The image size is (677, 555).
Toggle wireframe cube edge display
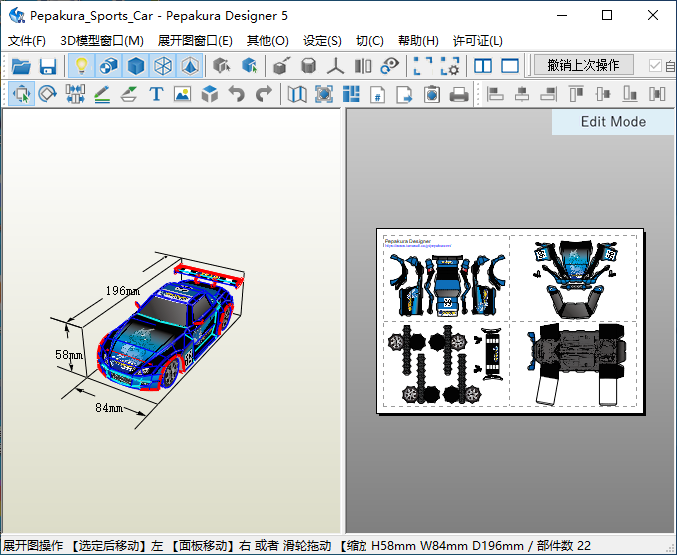pos(163,66)
